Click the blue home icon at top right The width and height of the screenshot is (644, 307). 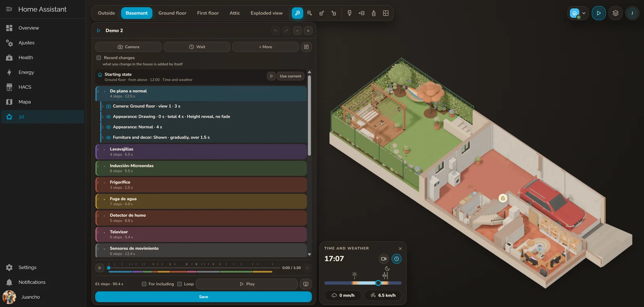pyautogui.click(x=575, y=13)
